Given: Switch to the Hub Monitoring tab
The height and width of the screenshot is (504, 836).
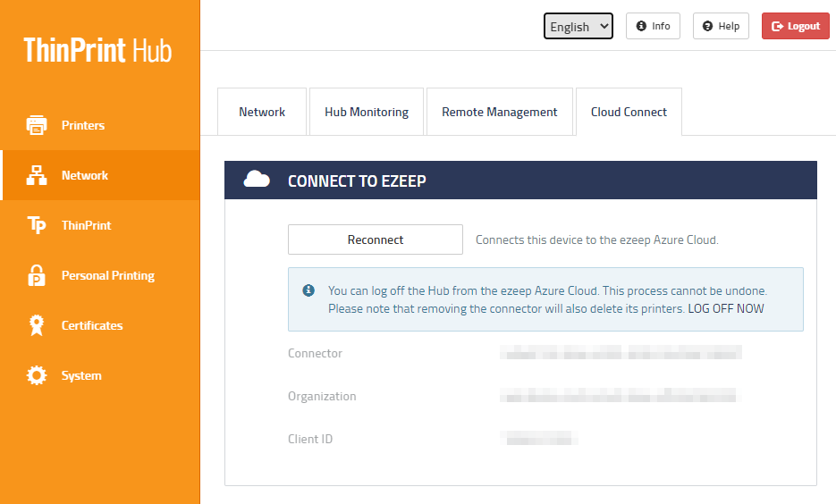Looking at the screenshot, I should [367, 112].
